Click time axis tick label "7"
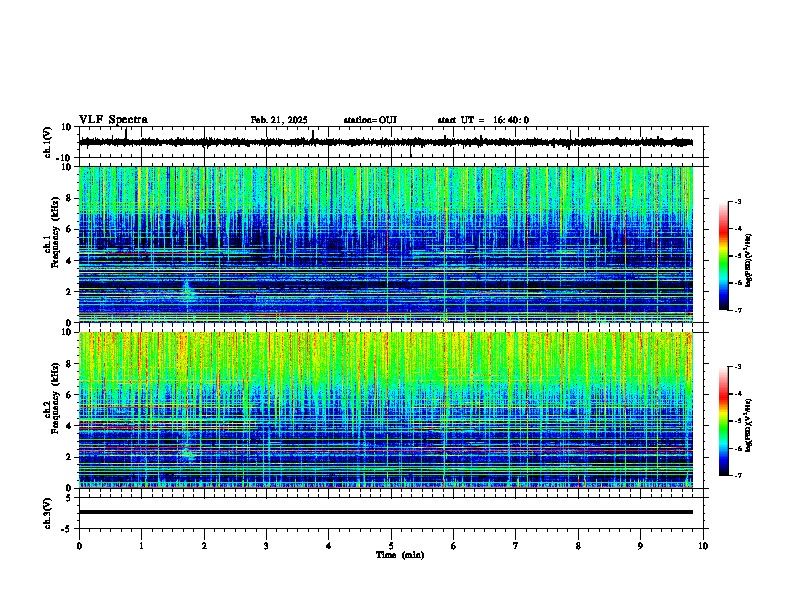Screen dimensions: 792x612 pyautogui.click(x=516, y=546)
